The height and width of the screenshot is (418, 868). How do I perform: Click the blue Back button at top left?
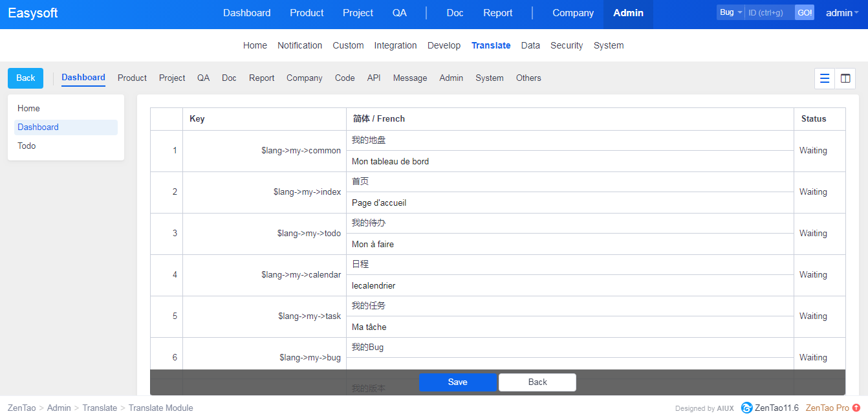tap(25, 78)
